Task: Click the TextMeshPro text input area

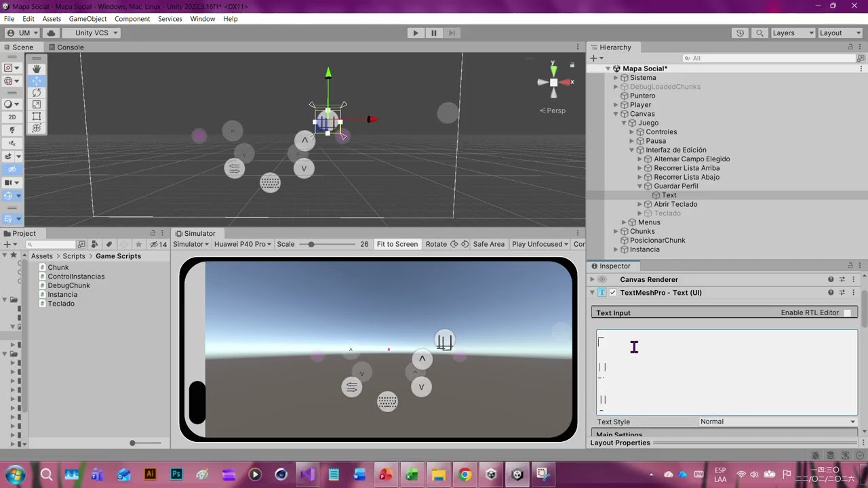Action: click(x=727, y=373)
